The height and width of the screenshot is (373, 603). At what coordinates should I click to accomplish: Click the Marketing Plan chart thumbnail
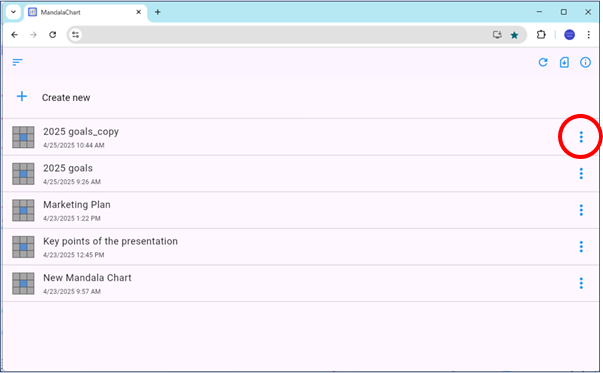(23, 210)
